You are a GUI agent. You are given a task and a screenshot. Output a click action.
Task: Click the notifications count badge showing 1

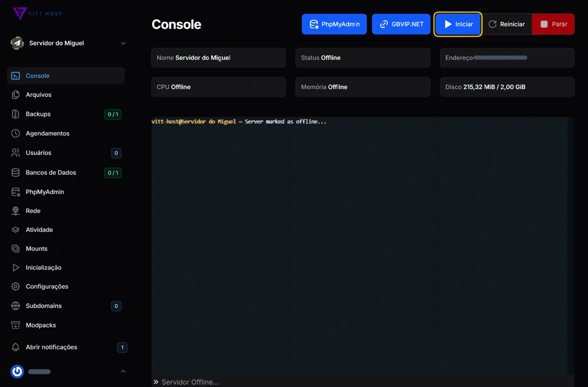coord(122,347)
